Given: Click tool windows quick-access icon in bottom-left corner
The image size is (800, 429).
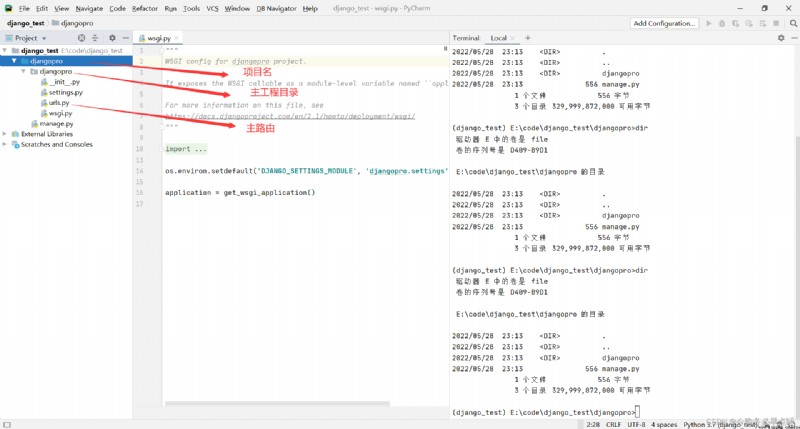Looking at the screenshot, I should pyautogui.click(x=7, y=424).
